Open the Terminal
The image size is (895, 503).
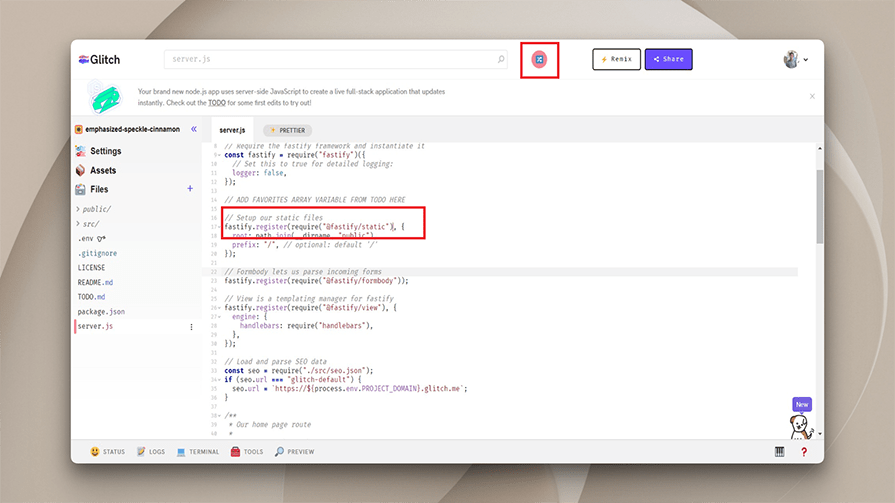(197, 452)
